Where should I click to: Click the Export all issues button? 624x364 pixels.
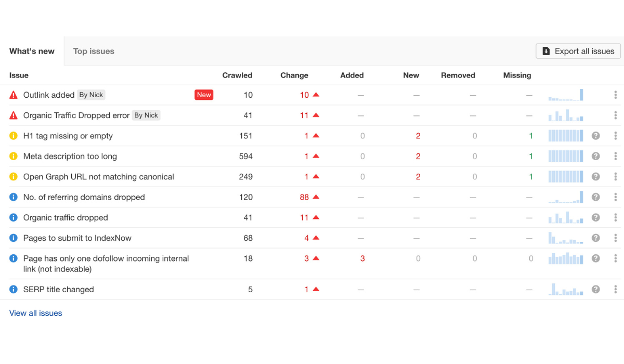[578, 51]
